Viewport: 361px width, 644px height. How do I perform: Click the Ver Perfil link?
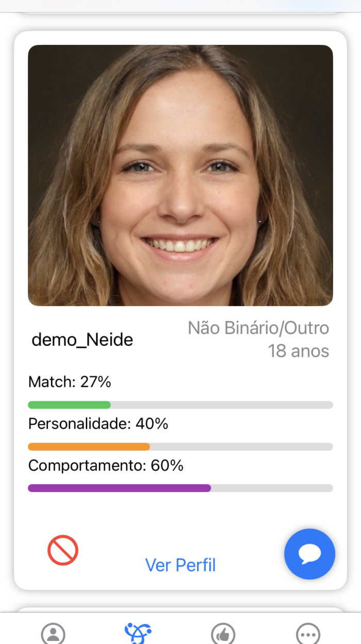tap(180, 565)
